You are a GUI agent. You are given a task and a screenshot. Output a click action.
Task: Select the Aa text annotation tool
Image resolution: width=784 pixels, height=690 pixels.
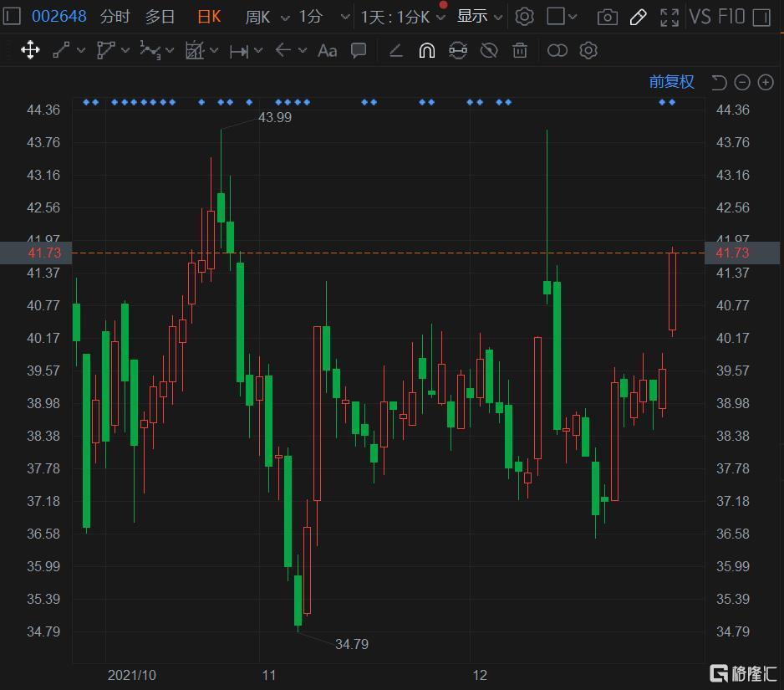pyautogui.click(x=327, y=50)
